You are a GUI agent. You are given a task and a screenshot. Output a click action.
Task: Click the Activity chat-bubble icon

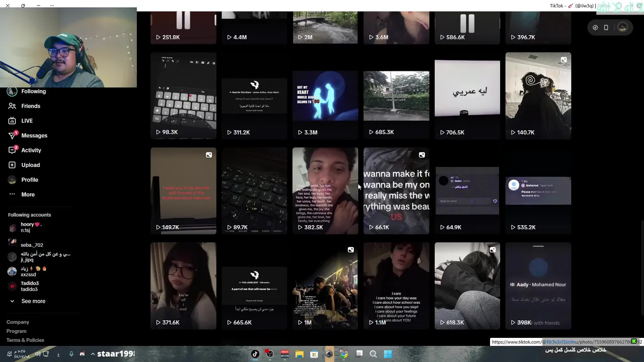point(12,150)
